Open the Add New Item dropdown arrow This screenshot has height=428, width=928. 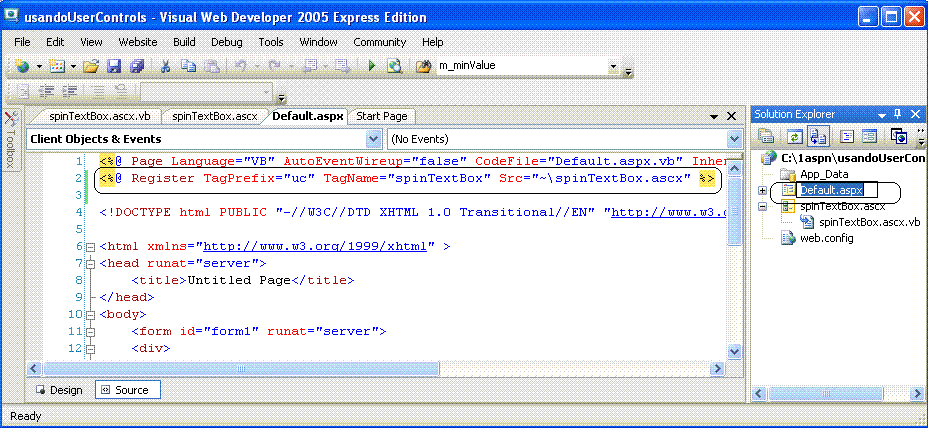[x=73, y=66]
